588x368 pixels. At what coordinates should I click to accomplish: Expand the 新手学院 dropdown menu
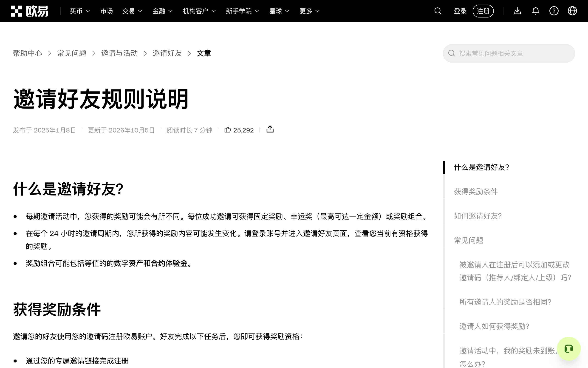pos(243,11)
